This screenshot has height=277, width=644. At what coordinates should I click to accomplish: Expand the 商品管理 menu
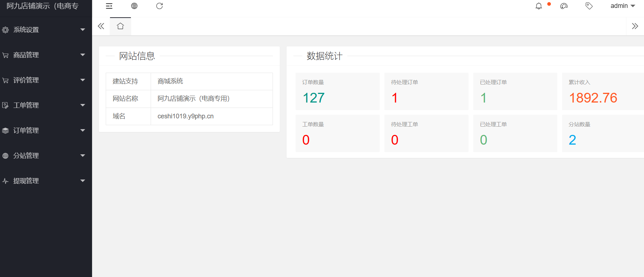(x=43, y=55)
